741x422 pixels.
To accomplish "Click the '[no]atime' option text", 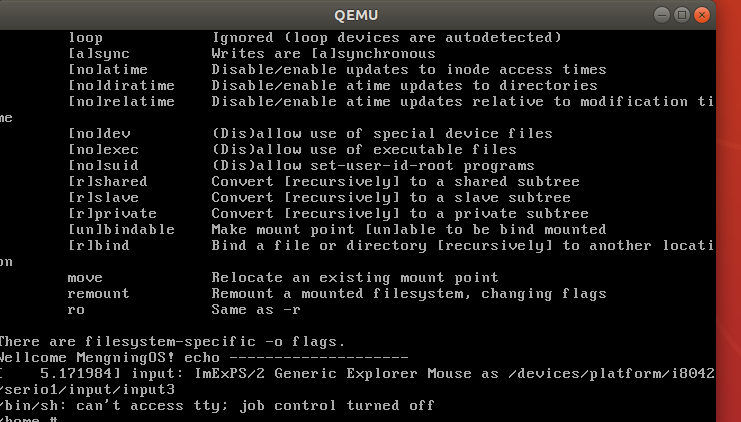I will 108,69.
